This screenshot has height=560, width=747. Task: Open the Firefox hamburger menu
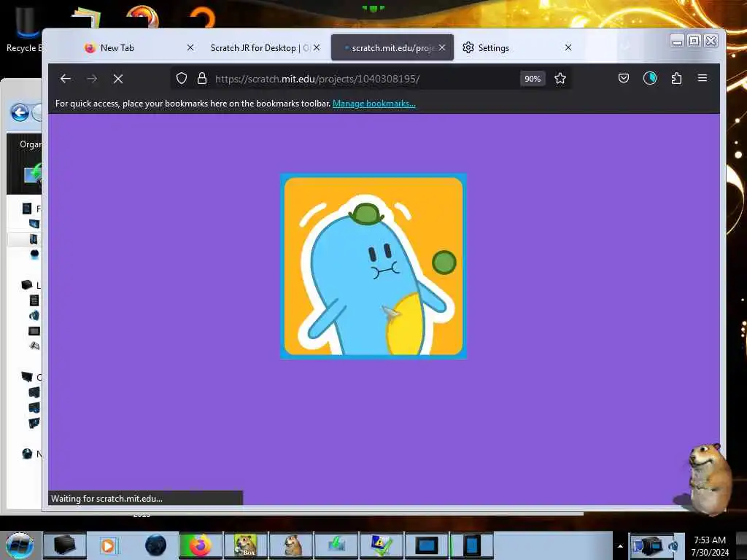pos(703,78)
